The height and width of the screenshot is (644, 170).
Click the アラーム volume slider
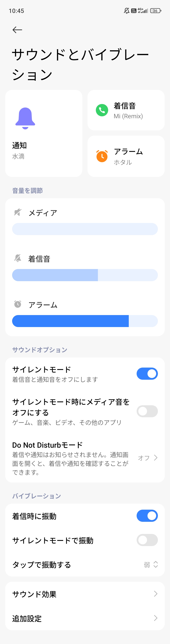(x=85, y=321)
